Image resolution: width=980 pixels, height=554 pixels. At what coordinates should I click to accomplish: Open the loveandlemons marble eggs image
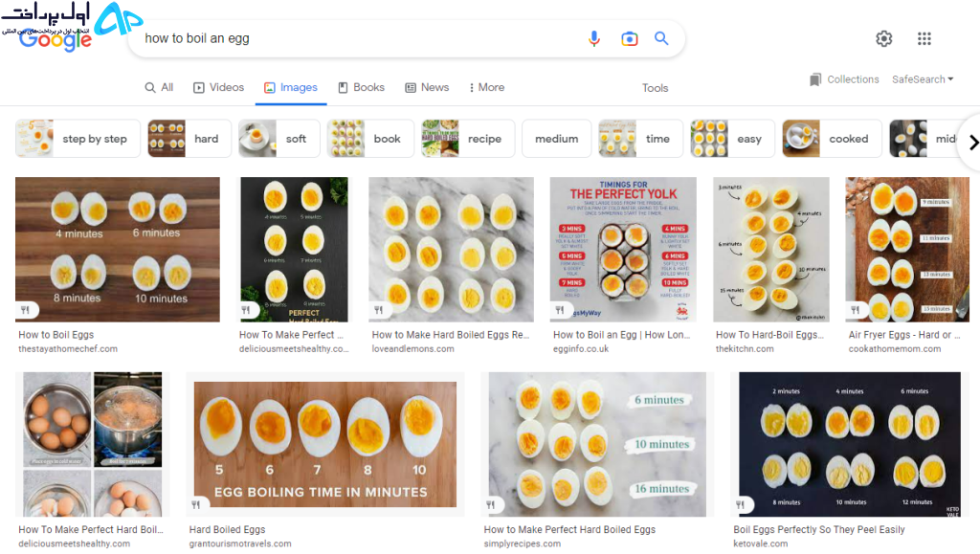click(x=452, y=249)
